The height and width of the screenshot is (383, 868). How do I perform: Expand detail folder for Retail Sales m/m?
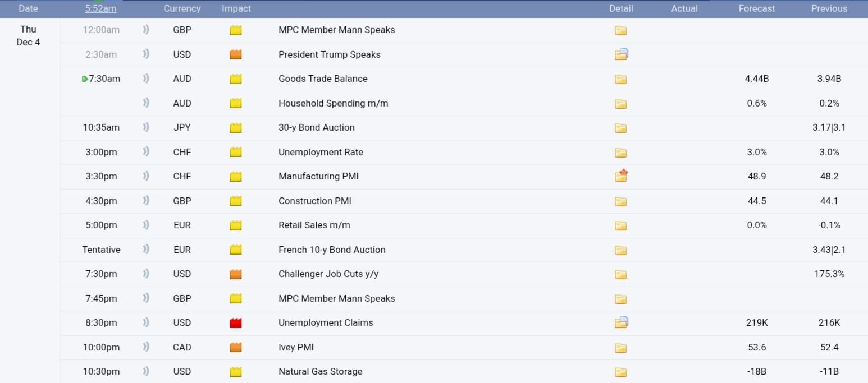620,225
